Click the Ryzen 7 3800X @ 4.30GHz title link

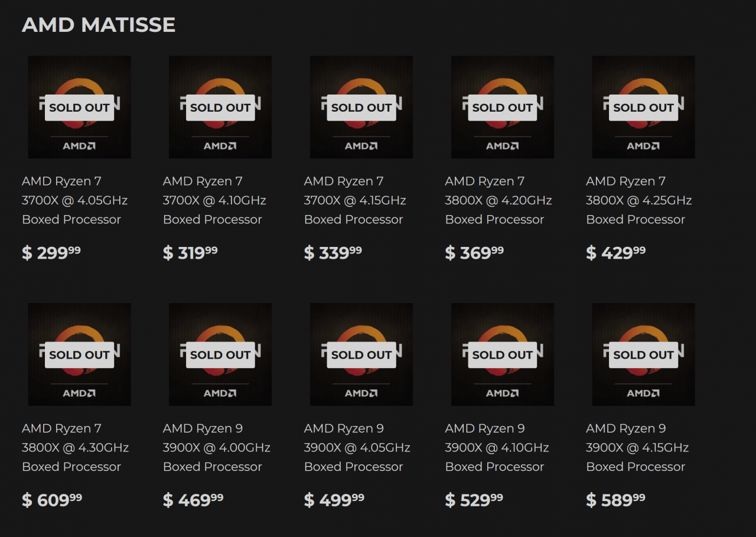pos(76,448)
